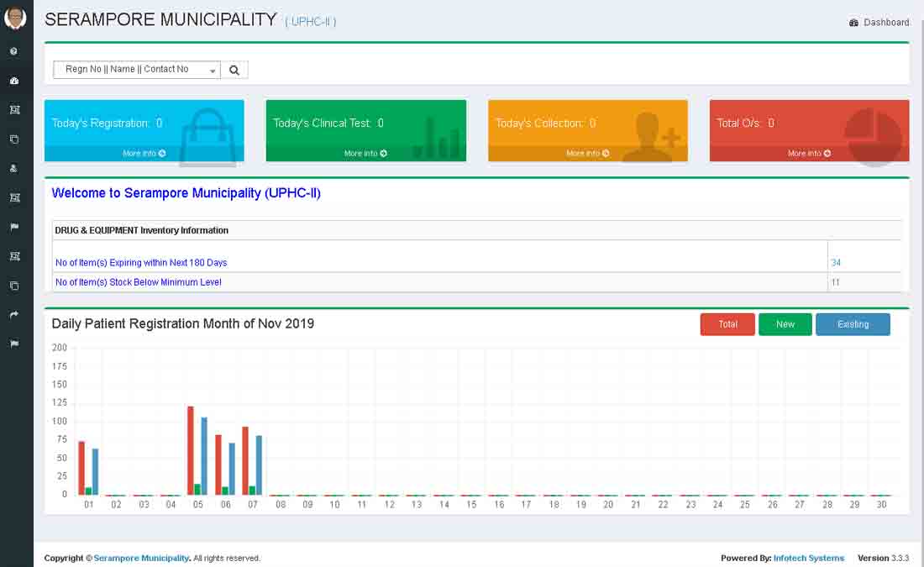The width and height of the screenshot is (924, 567).
Task: Click the red day 05 bar in the chart
Action: 191,450
